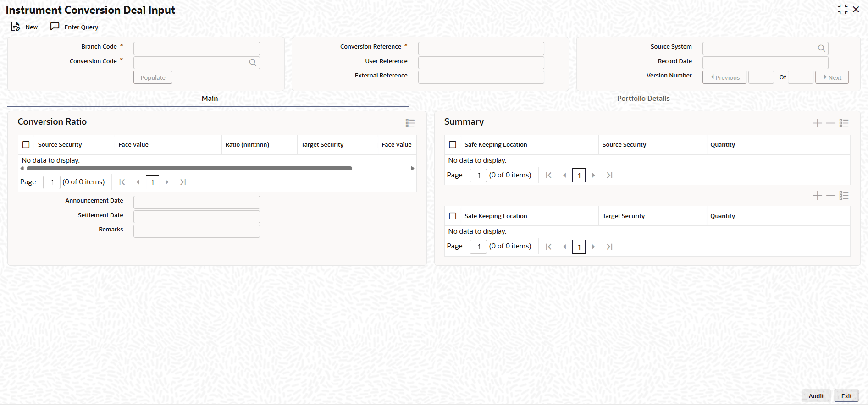
Task: Click Safe Keeping Location header in Target Security summary
Action: (x=496, y=216)
